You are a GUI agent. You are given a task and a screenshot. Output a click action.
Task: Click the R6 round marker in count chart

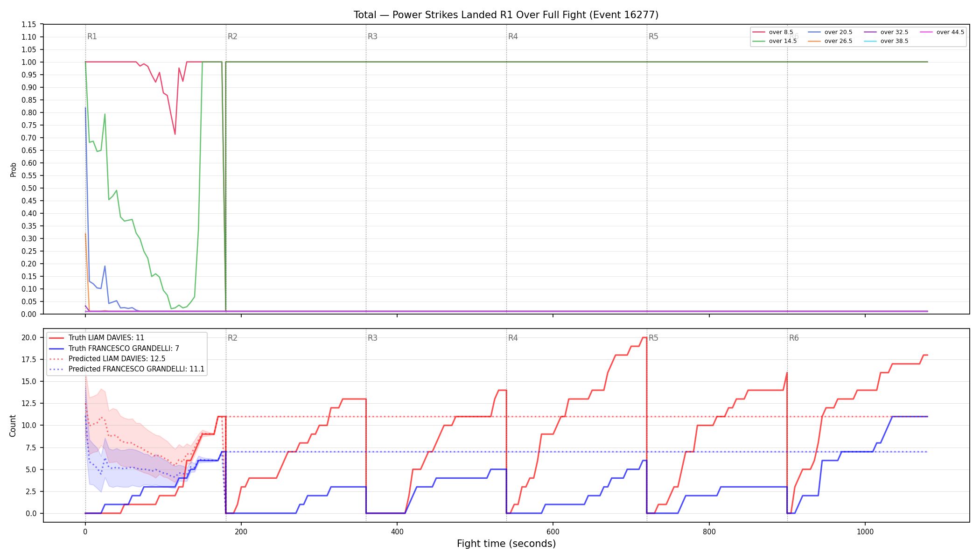[x=794, y=338]
